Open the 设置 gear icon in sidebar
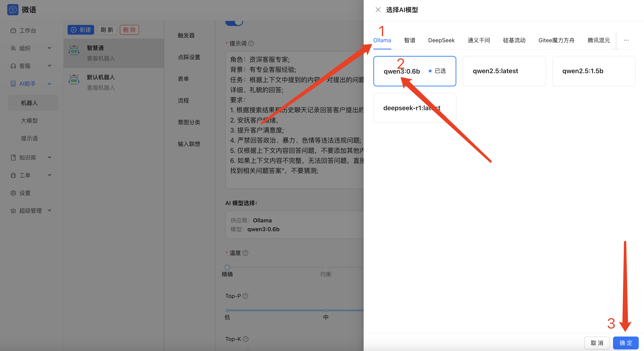644x351 pixels. (13, 193)
